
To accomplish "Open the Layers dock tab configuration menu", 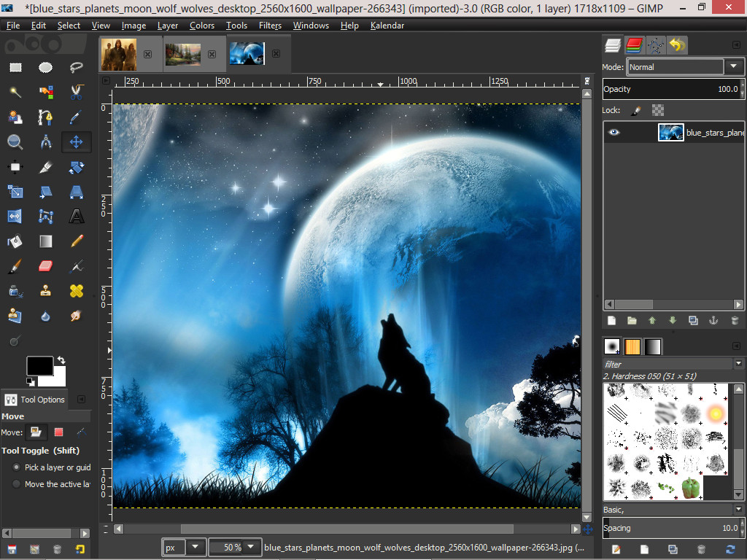I will [x=736, y=44].
